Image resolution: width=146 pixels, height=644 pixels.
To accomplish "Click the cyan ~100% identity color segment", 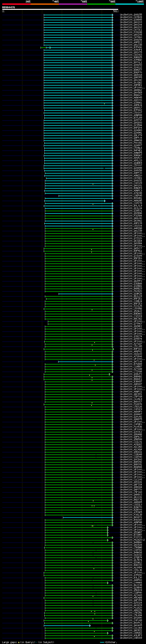I will tap(130, 4).
